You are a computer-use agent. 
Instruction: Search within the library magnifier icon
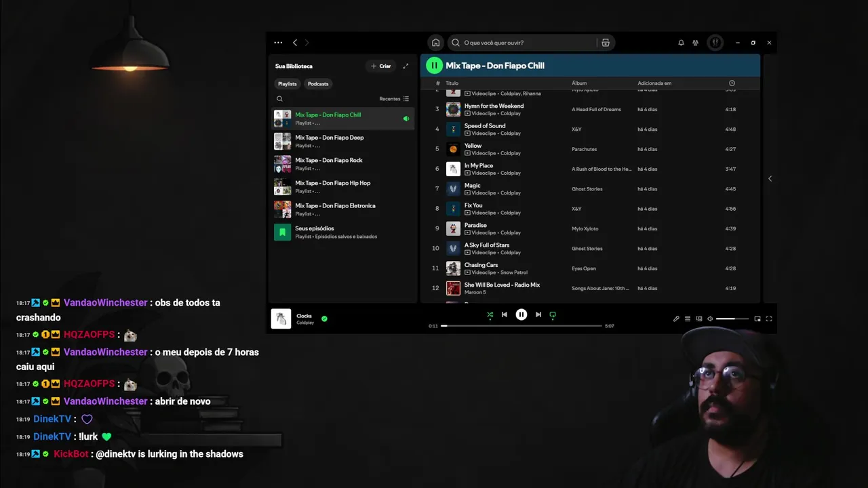279,99
